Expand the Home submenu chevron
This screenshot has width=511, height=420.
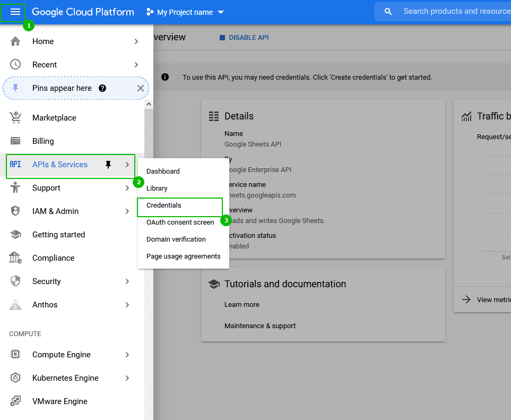pyautogui.click(x=136, y=41)
